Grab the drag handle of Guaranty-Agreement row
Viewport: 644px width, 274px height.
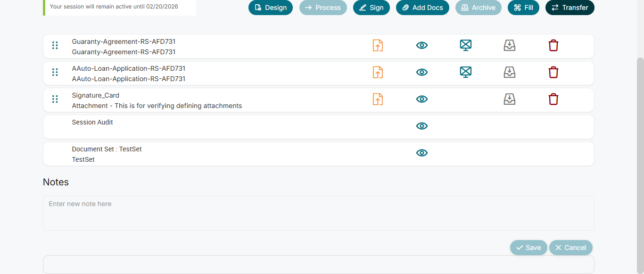tap(55, 45)
